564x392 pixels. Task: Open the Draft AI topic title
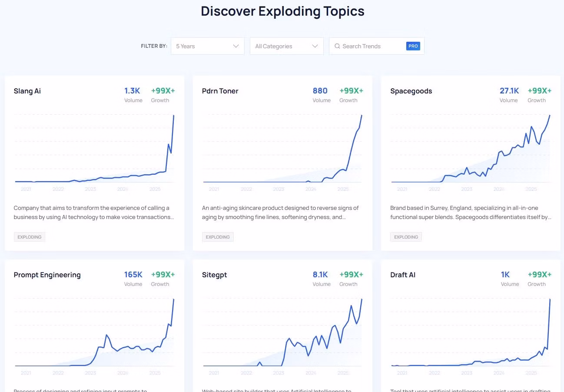click(x=403, y=275)
